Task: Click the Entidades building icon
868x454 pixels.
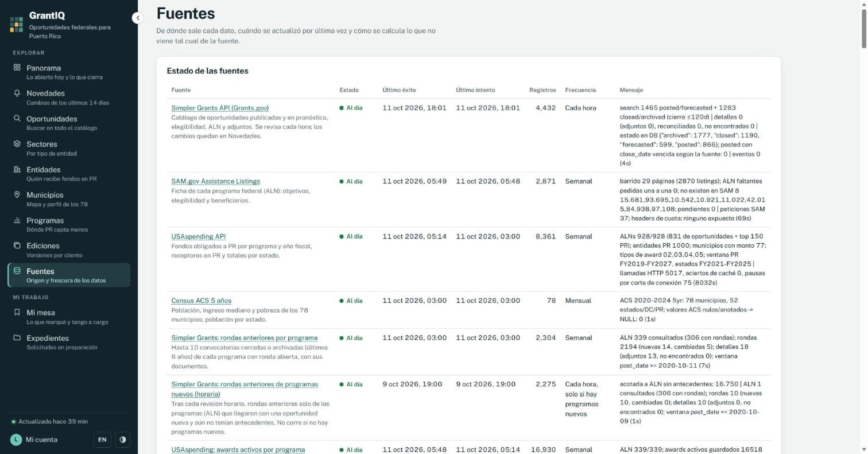Action: (17, 170)
